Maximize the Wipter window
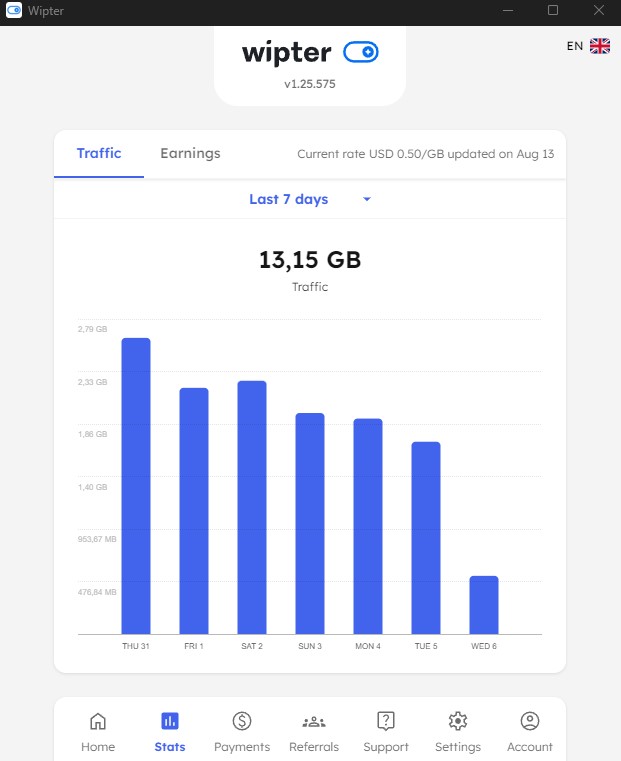 (553, 10)
